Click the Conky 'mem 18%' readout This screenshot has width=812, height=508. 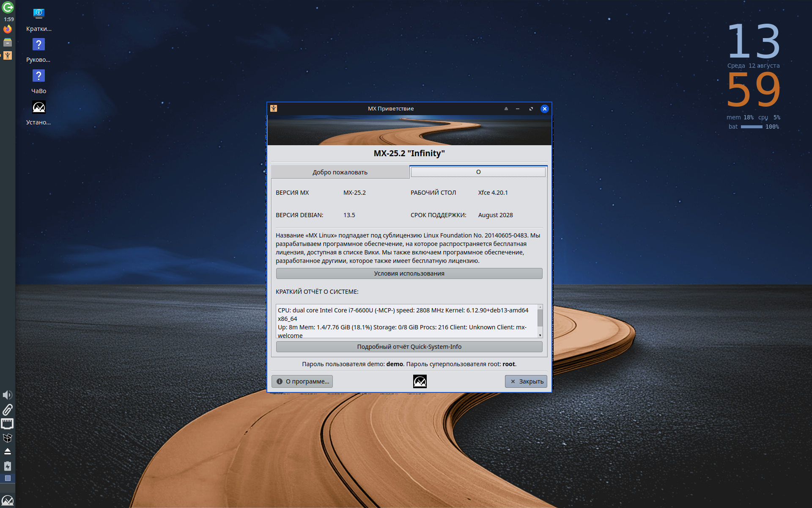pyautogui.click(x=740, y=117)
